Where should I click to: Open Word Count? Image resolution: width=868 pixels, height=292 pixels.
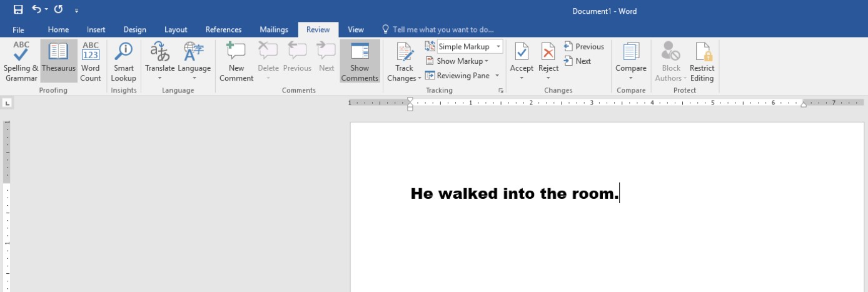pyautogui.click(x=91, y=61)
